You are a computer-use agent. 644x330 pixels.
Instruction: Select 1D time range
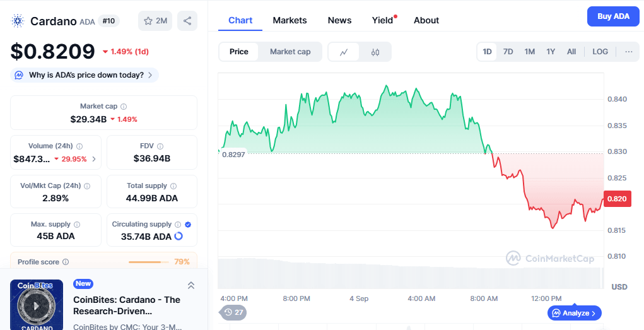click(487, 52)
